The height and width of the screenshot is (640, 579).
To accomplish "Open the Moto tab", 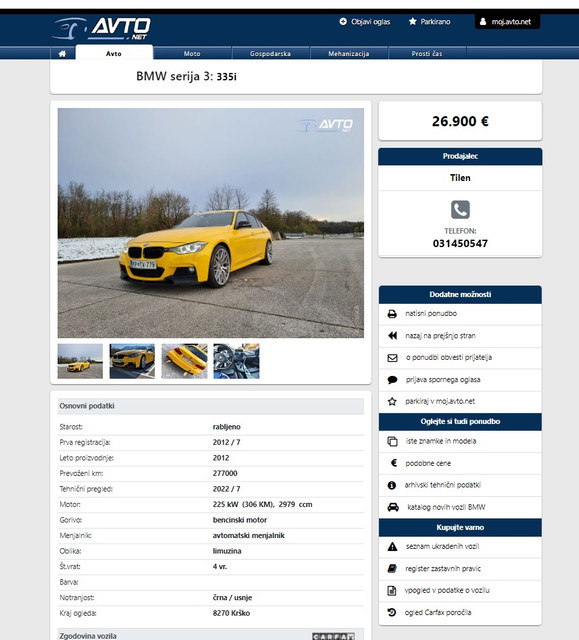I will [x=192, y=53].
